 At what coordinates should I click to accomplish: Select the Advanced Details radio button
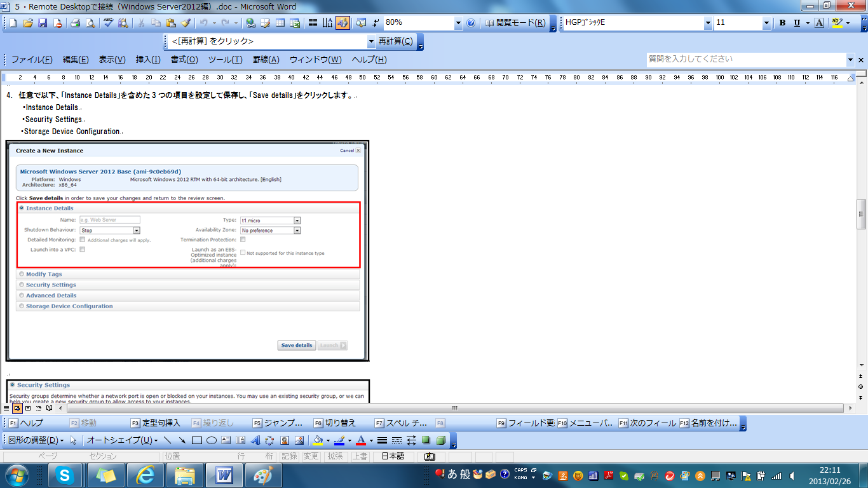(22, 295)
